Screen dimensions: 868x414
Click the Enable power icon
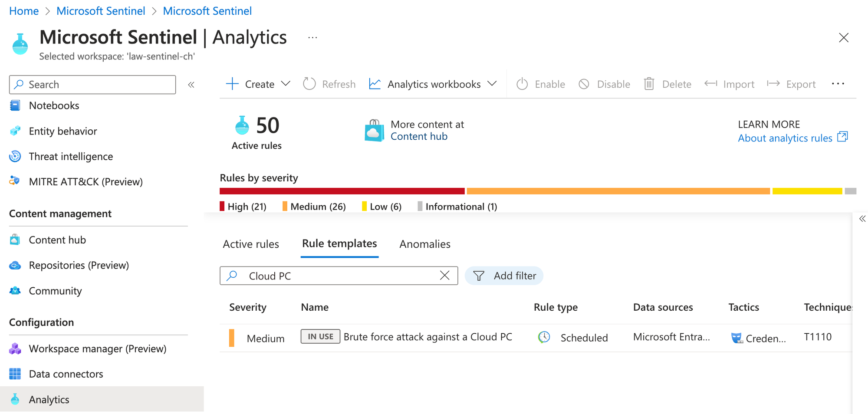point(522,84)
